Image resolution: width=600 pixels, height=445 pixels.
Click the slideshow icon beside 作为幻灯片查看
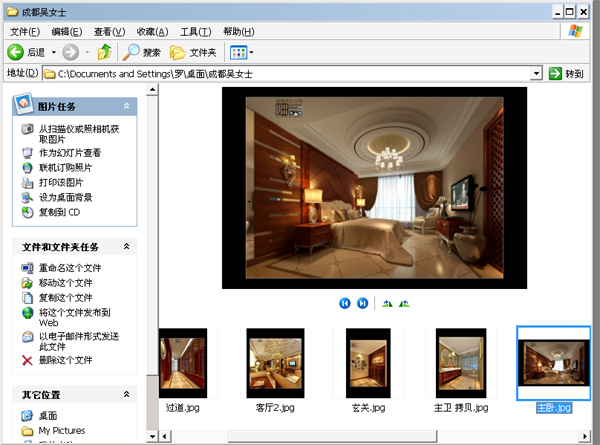(x=27, y=153)
